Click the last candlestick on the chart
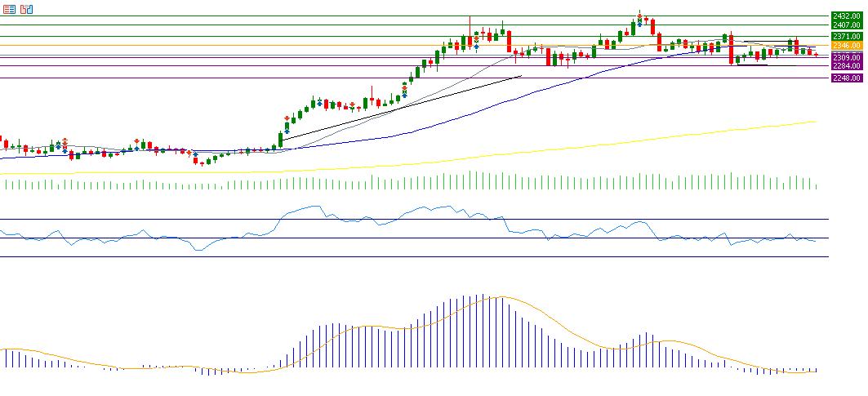The width and height of the screenshot is (868, 396). pos(816,54)
